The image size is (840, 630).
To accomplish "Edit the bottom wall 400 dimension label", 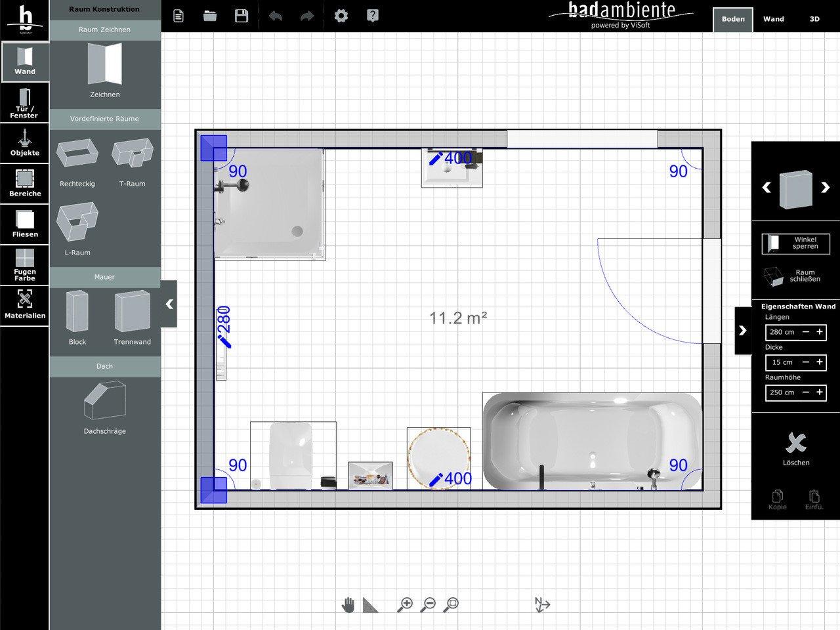I will pyautogui.click(x=451, y=479).
